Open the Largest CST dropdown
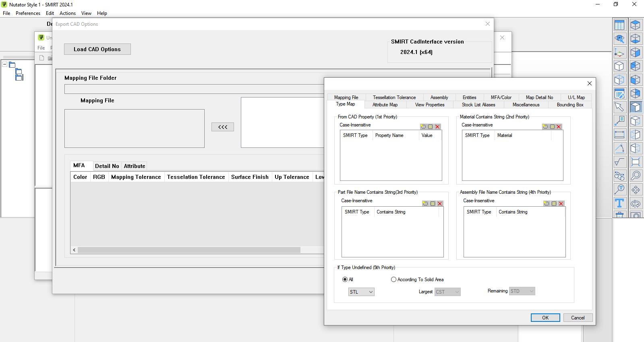644x342 pixels. 447,292
